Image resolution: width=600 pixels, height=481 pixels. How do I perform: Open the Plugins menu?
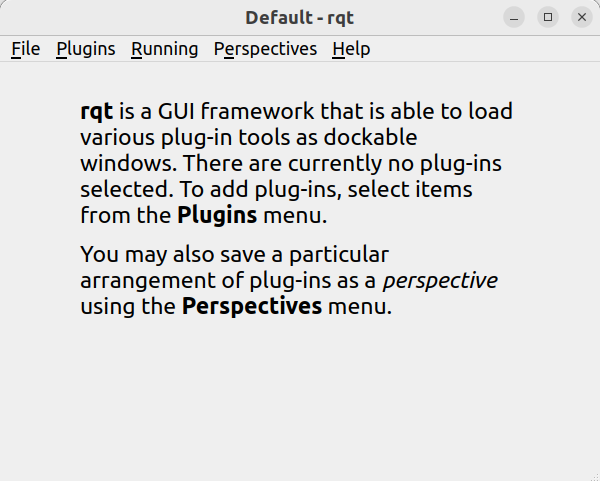tap(86, 49)
